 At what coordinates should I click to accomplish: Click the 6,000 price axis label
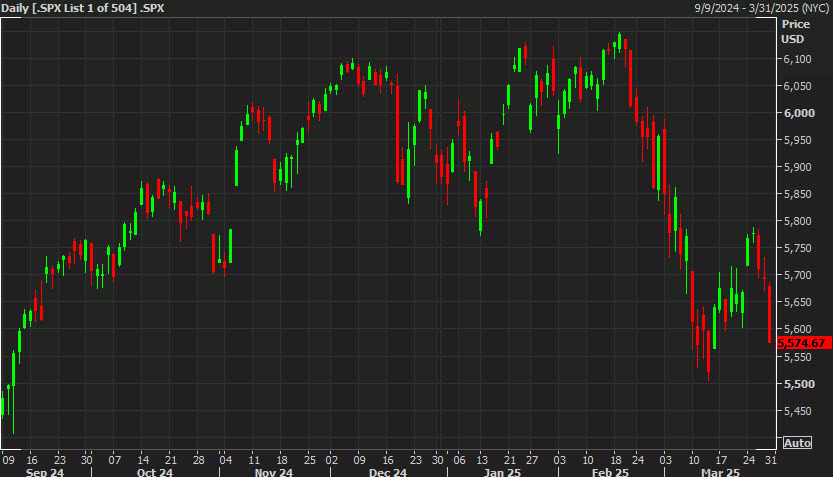[797, 114]
